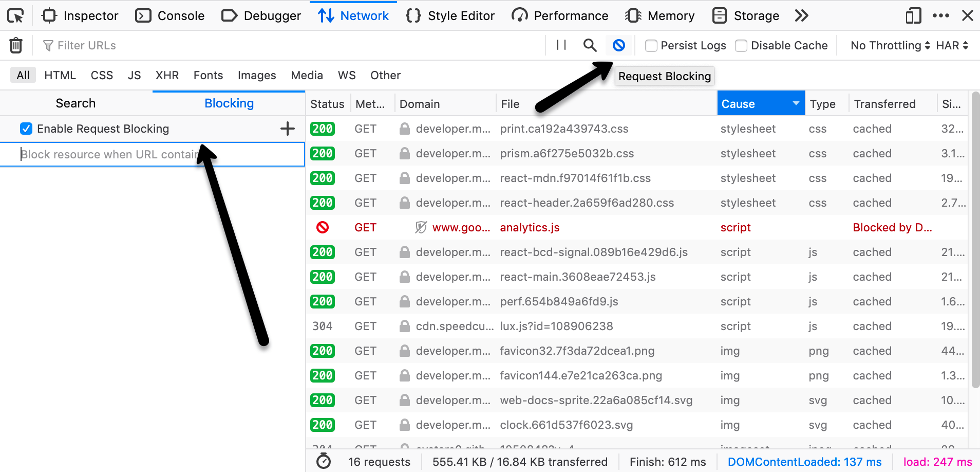Open the No Throttling dropdown

890,45
